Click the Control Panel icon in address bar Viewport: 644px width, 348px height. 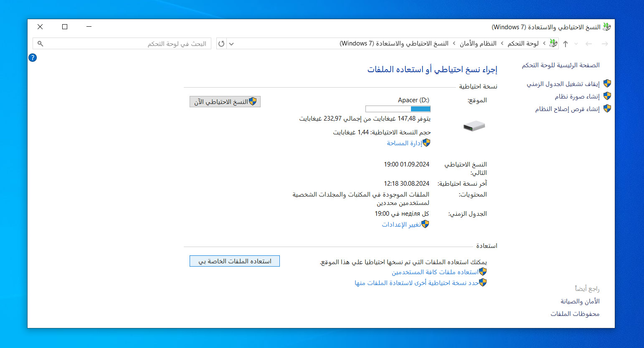click(553, 43)
